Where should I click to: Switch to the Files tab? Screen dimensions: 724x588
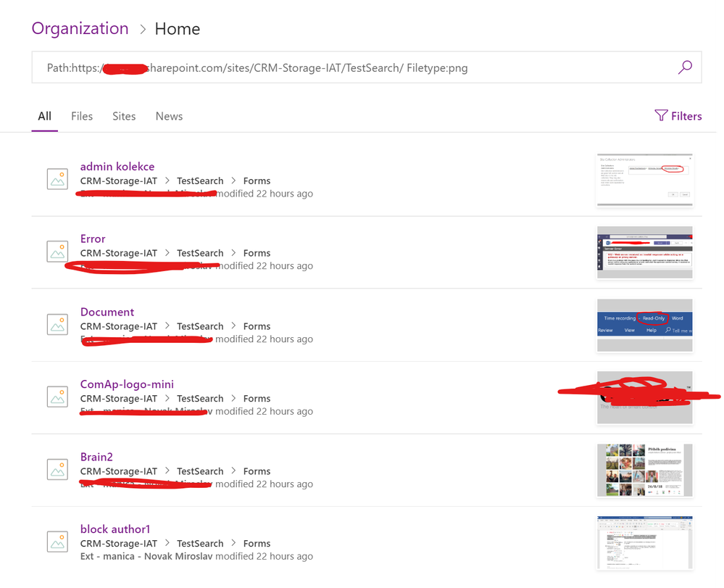pos(82,116)
